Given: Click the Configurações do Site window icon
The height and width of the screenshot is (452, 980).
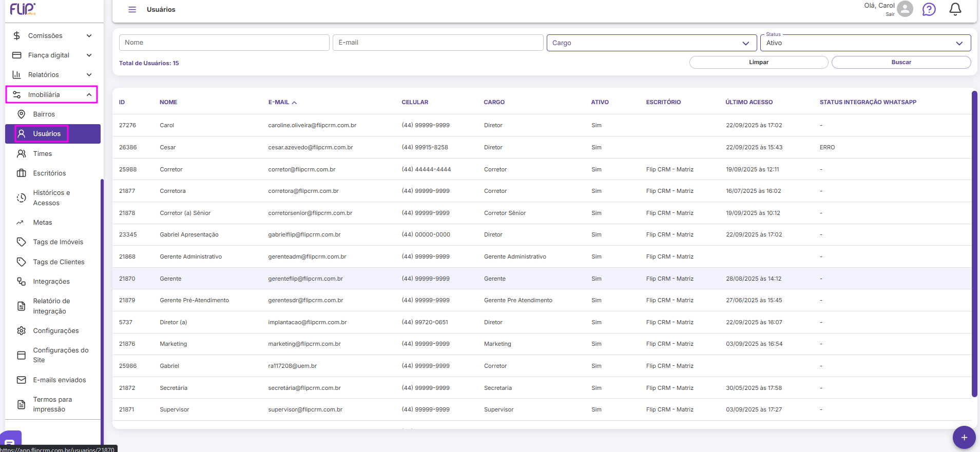Looking at the screenshot, I should (x=22, y=356).
